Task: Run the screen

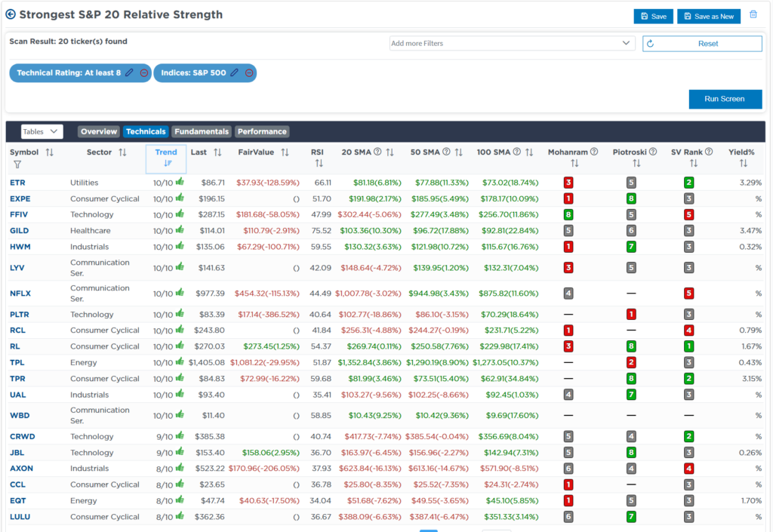Action: 725,99
